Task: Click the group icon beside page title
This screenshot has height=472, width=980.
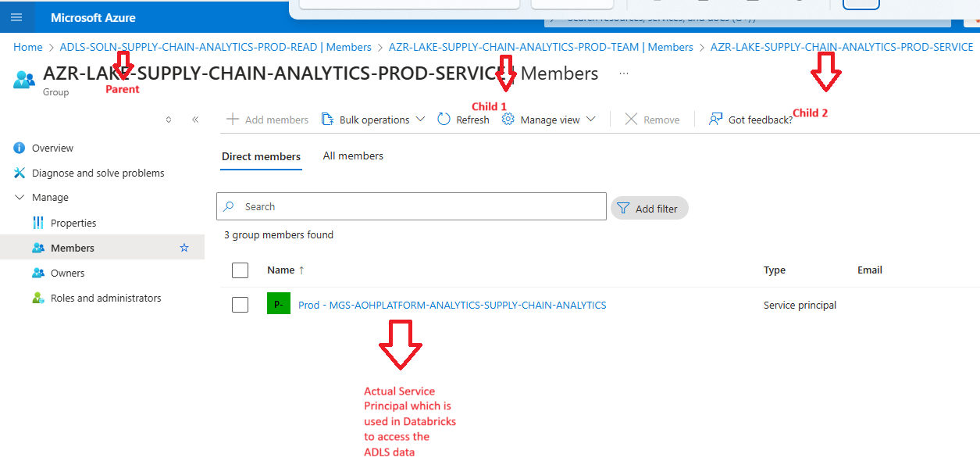Action: click(24, 79)
